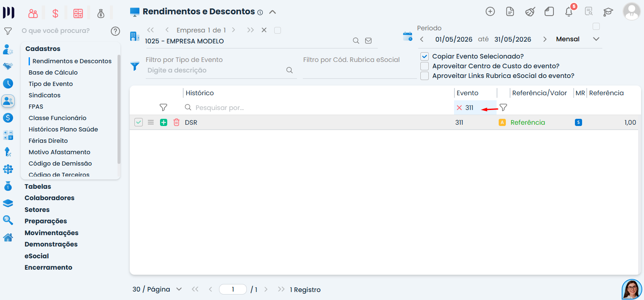Open the red dollar sign module
The height and width of the screenshot is (300, 644).
55,13
